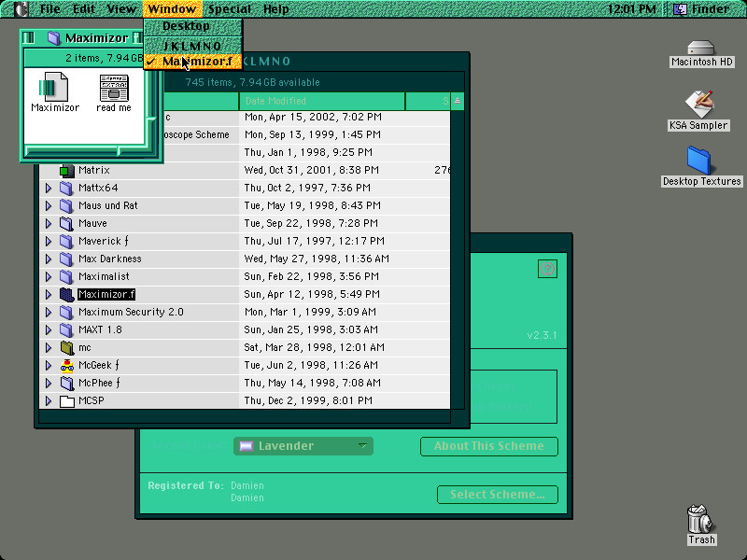The width and height of the screenshot is (747, 560).
Task: Expand the Maus und Rat folder triangle
Action: [x=49, y=205]
